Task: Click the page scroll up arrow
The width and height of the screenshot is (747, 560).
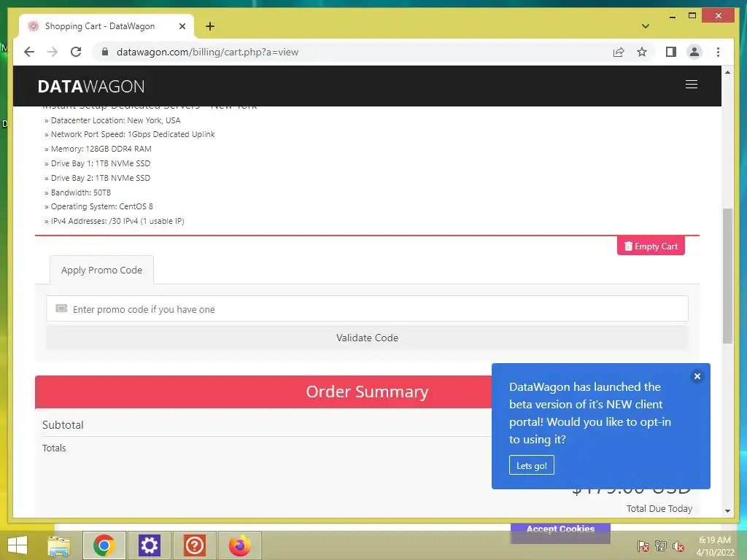Action: (727, 72)
